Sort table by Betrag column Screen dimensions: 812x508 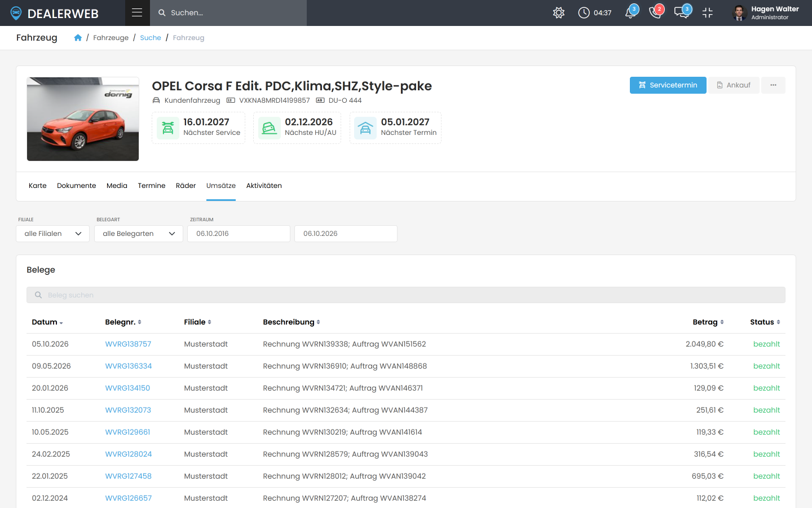(x=708, y=322)
